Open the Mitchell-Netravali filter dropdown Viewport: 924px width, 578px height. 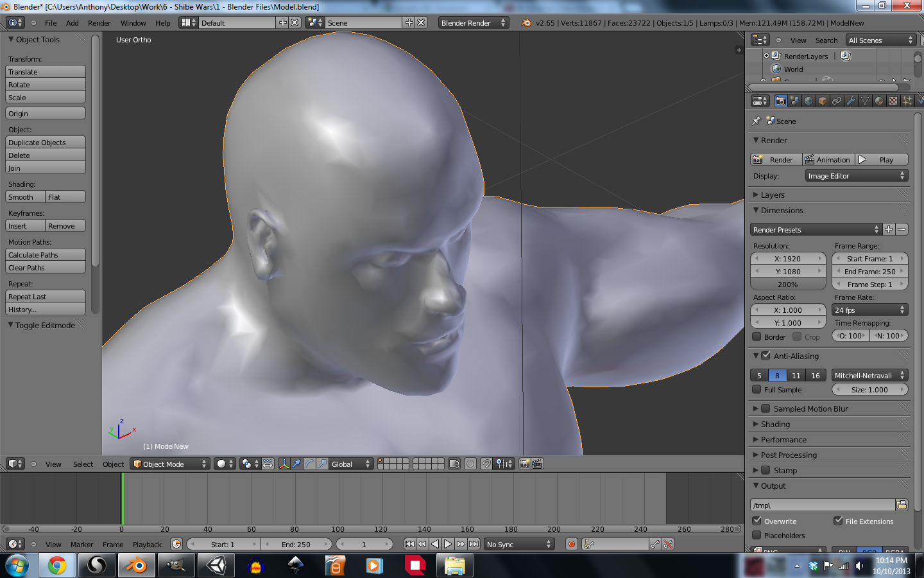click(x=870, y=375)
